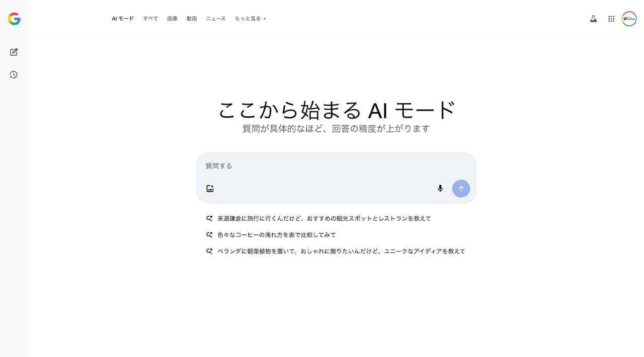The image size is (644, 357).
Task: Open the Google account profile avatar
Action: pyautogui.click(x=629, y=19)
